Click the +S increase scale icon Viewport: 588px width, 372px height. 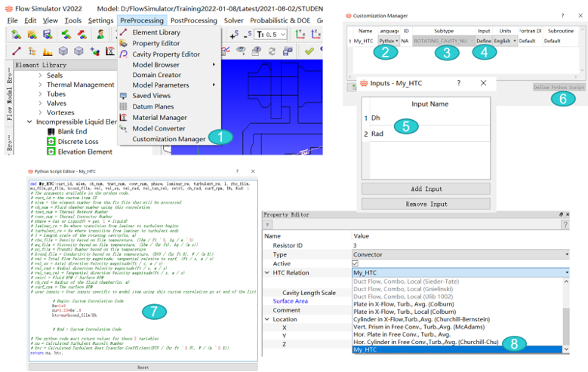[x=234, y=35]
